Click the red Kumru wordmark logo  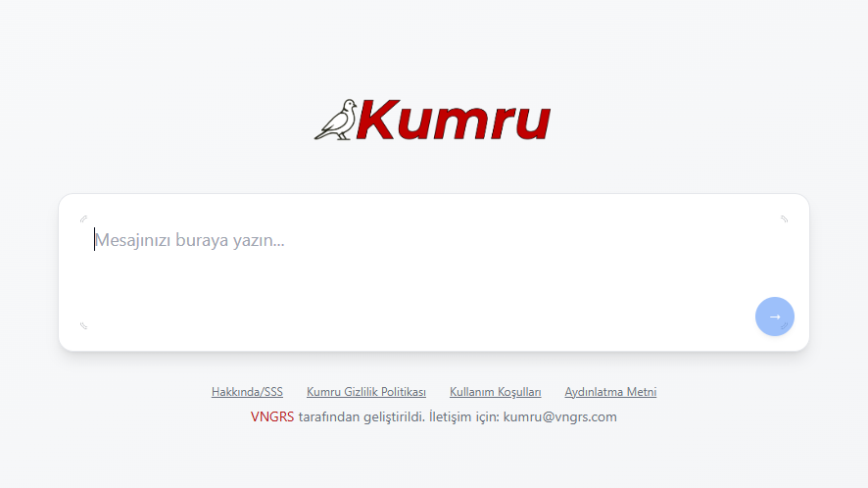(x=453, y=121)
